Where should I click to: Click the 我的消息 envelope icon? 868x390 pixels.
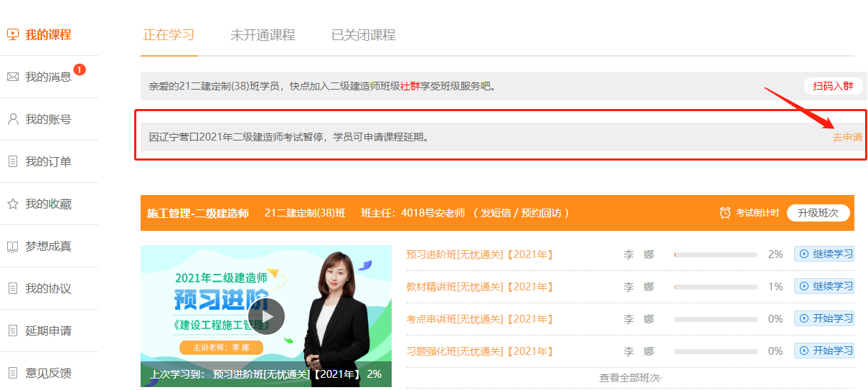pos(13,77)
